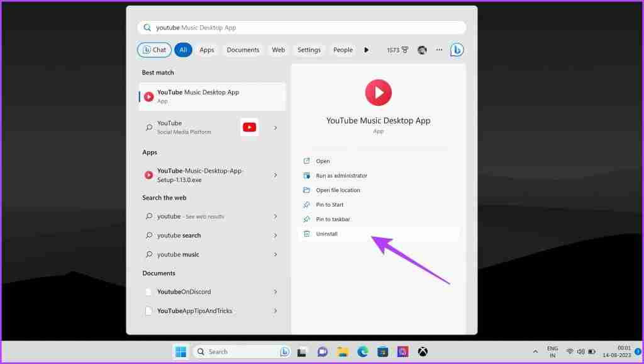The image size is (644, 364).
Task: Choose Pin to Start
Action: [378, 205]
